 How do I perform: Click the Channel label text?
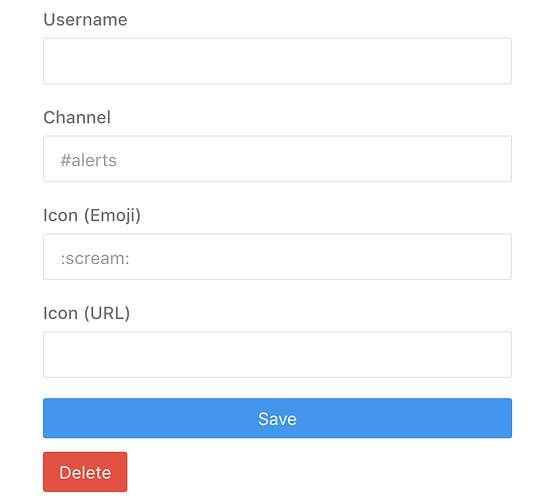click(77, 117)
